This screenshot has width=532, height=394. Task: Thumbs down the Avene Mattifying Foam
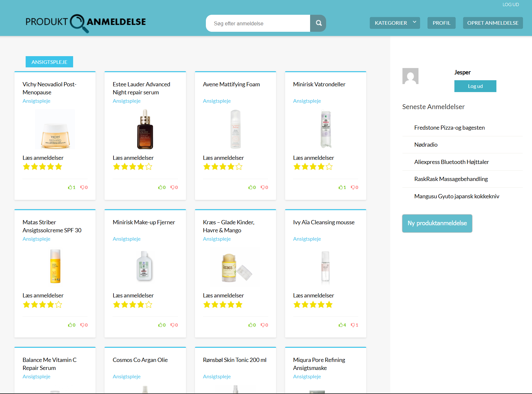click(x=263, y=187)
